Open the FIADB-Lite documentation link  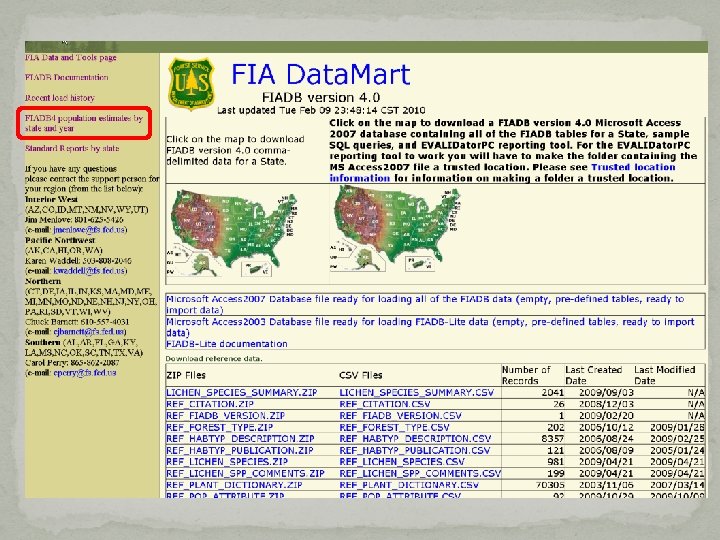point(226,344)
